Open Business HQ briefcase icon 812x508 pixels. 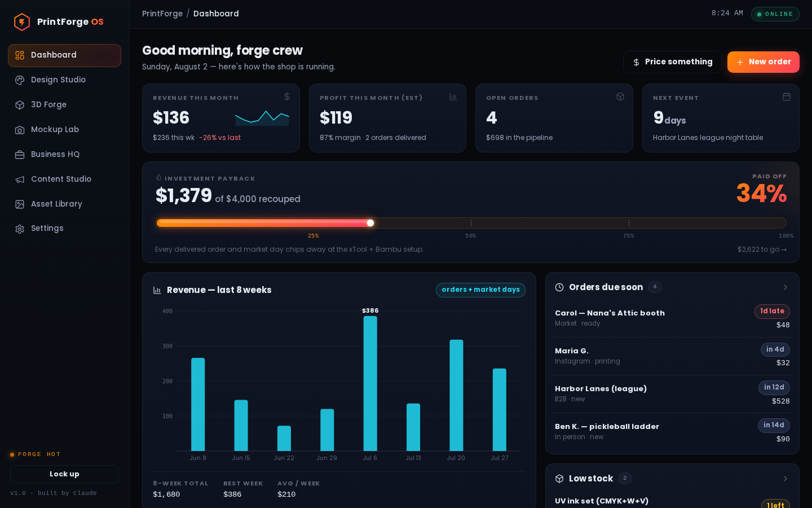tap(20, 155)
